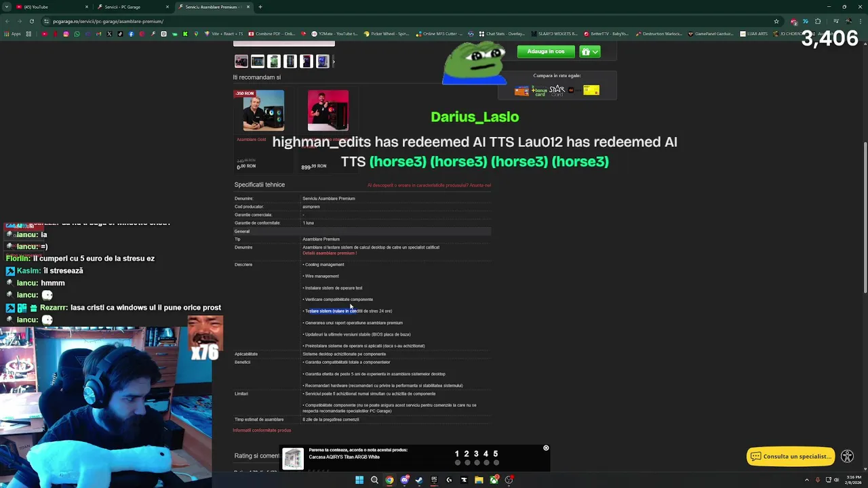Open the volume control in system tray

(x=835, y=480)
